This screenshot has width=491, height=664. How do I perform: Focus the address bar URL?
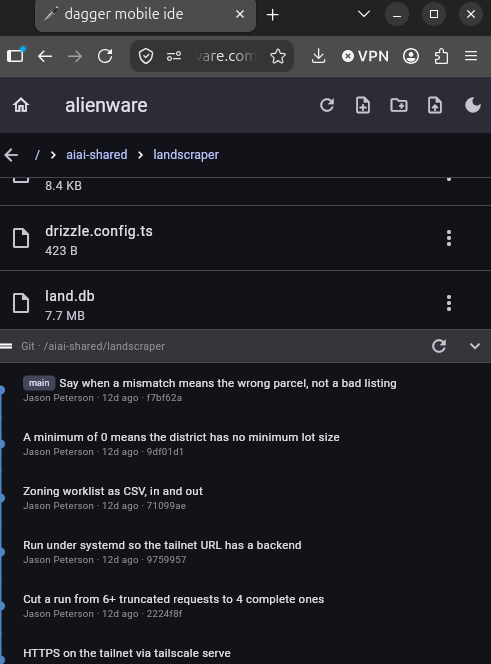[226, 56]
